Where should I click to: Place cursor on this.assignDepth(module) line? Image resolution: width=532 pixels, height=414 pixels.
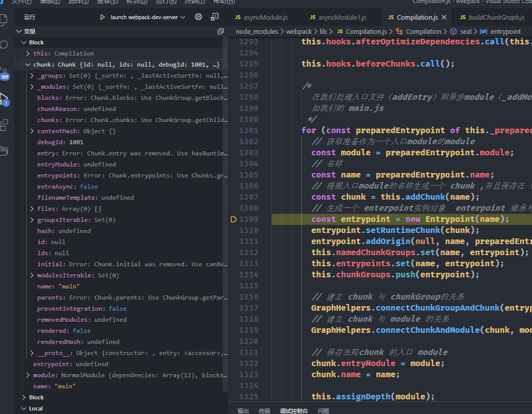click(x=372, y=397)
